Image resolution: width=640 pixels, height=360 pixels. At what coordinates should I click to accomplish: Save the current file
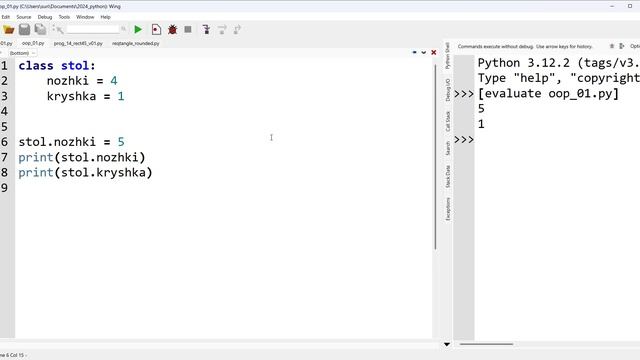pos(24,29)
